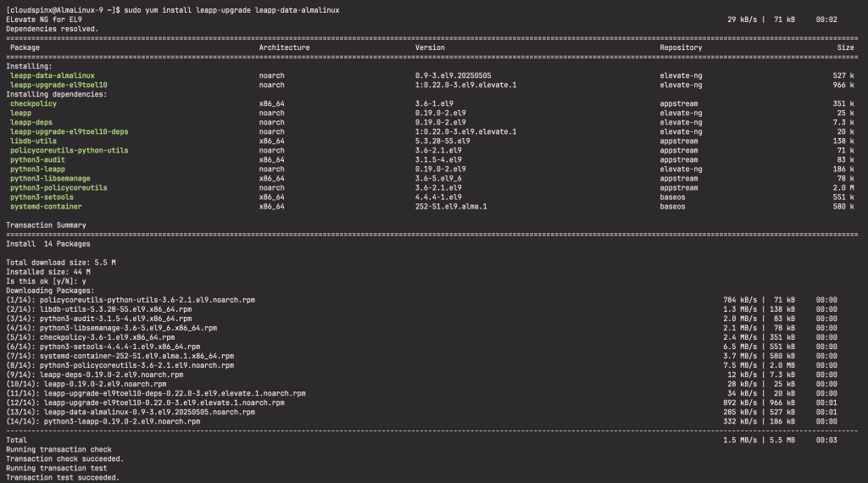This screenshot has height=483, width=868.
Task: Click the Architecture column header
Action: coord(285,47)
